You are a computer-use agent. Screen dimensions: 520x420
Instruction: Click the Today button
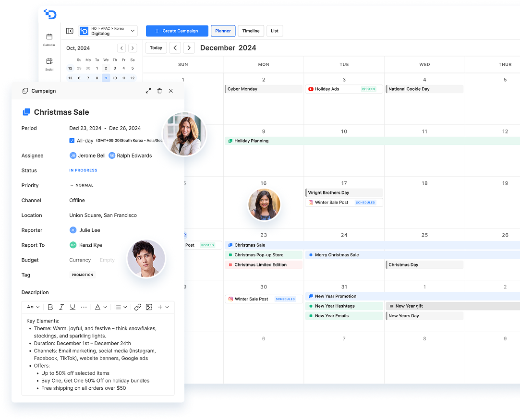(x=156, y=48)
